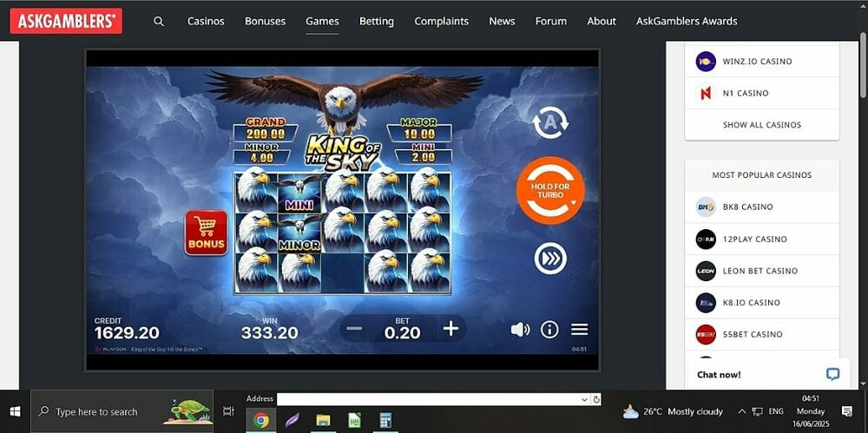Open the notifications action center icon
The height and width of the screenshot is (433, 868).
pos(846,411)
